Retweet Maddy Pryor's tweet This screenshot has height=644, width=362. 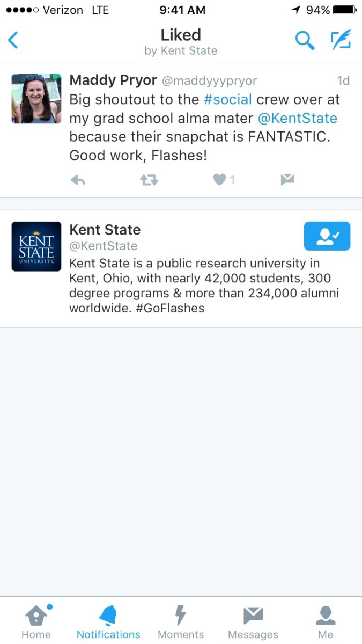tap(149, 180)
